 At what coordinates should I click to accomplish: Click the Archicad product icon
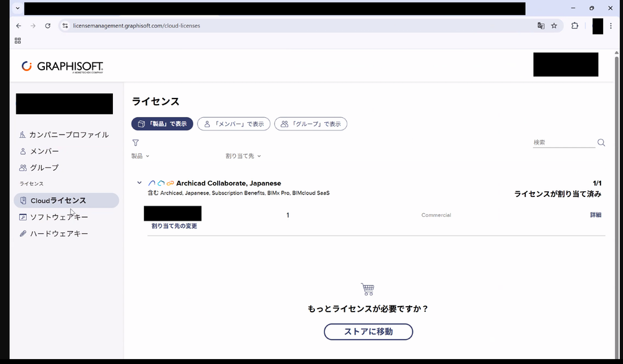(152, 183)
